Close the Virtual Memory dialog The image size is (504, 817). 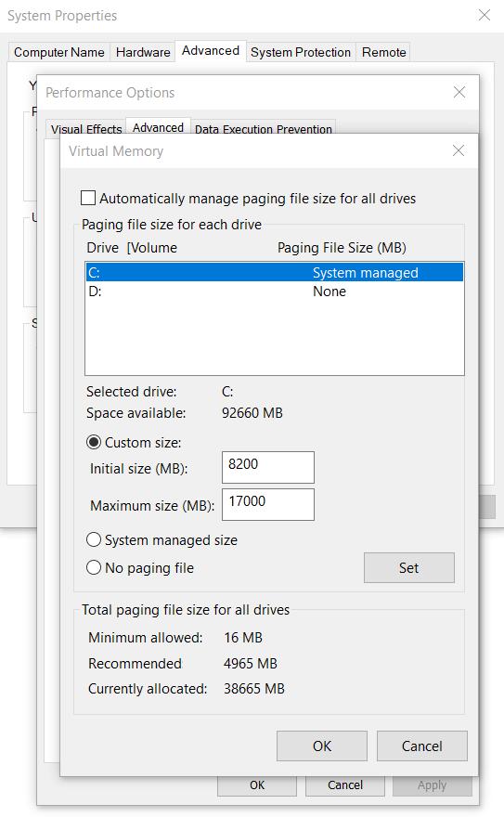coord(459,150)
